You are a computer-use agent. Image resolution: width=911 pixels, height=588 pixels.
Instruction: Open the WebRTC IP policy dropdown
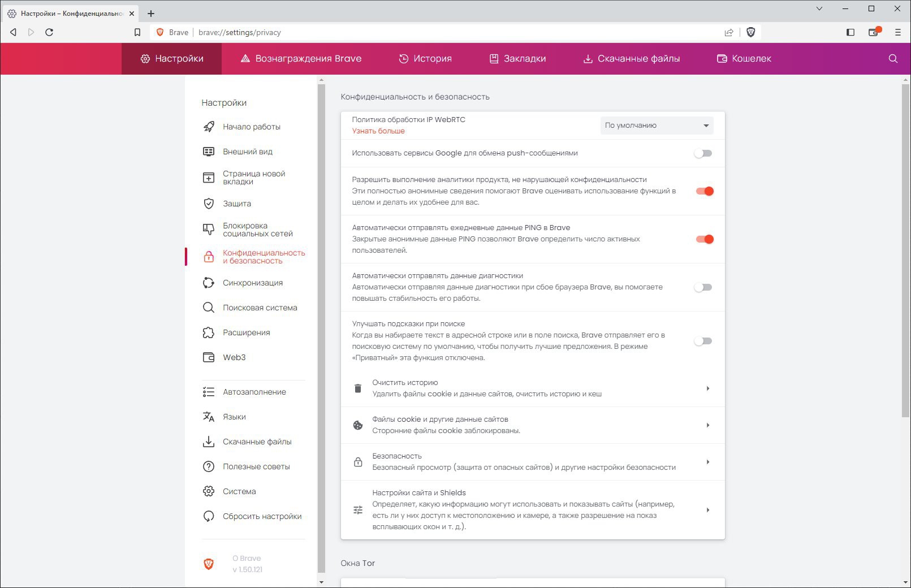(x=657, y=126)
